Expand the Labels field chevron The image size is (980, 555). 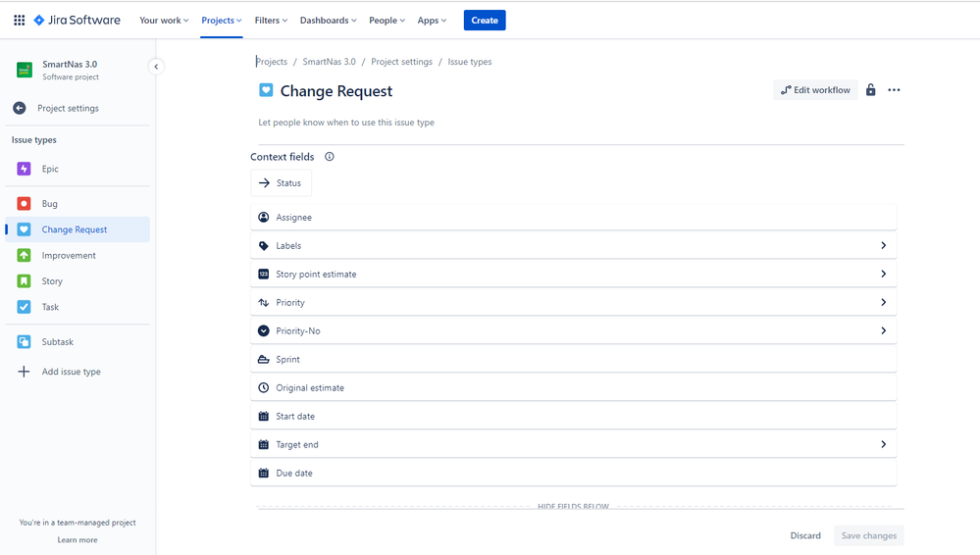883,245
